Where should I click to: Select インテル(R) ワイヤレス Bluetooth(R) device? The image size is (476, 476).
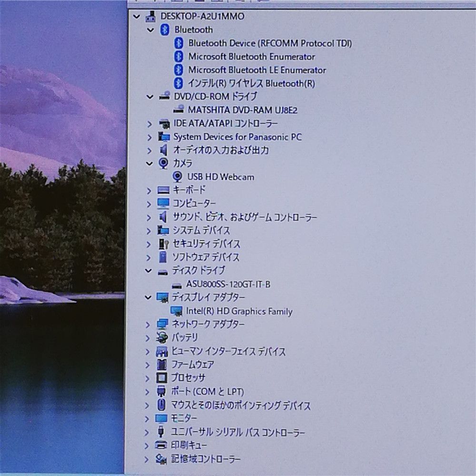(251, 83)
